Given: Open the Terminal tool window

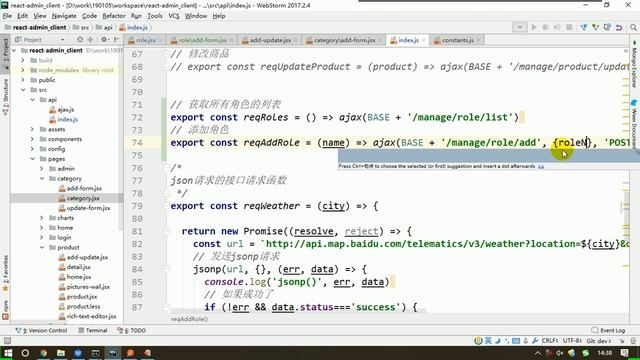Looking at the screenshot, I should pos(93,330).
